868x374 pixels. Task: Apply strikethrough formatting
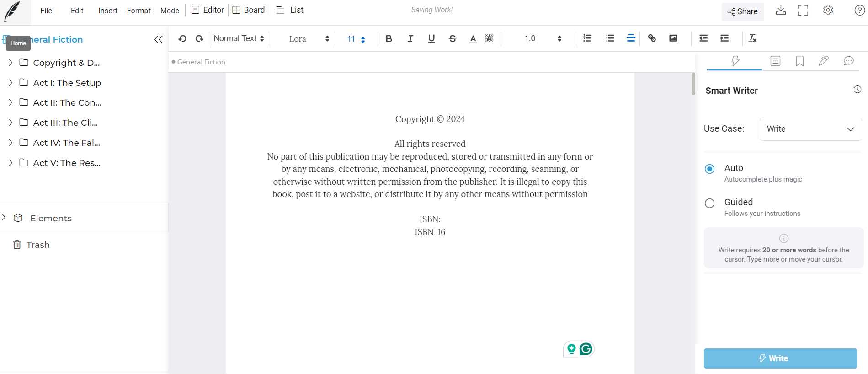(x=453, y=38)
